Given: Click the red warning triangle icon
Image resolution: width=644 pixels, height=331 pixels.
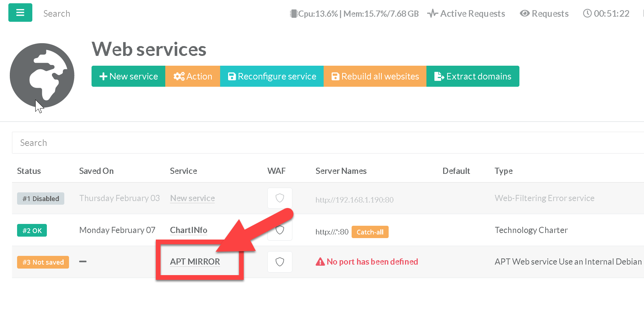Looking at the screenshot, I should (x=320, y=262).
